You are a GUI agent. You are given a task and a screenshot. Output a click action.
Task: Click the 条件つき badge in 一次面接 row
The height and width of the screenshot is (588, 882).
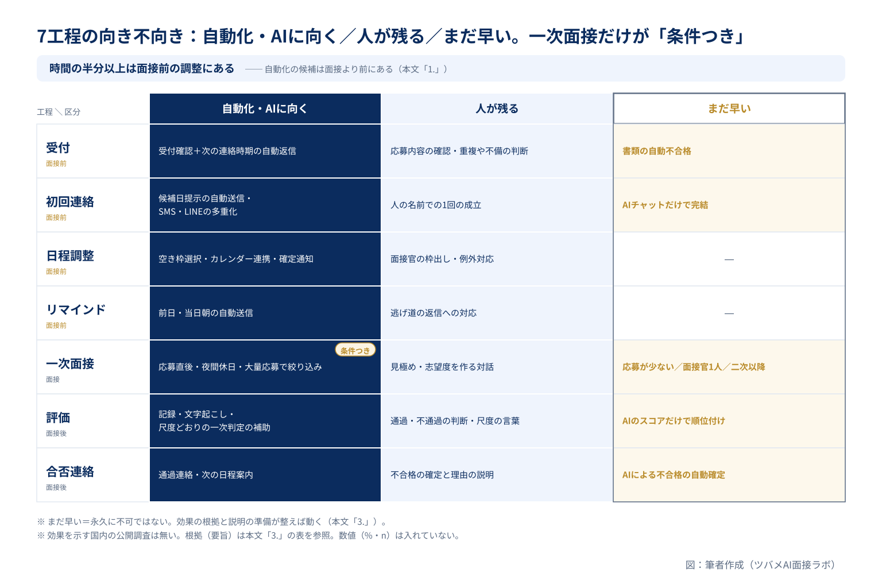coord(355,350)
